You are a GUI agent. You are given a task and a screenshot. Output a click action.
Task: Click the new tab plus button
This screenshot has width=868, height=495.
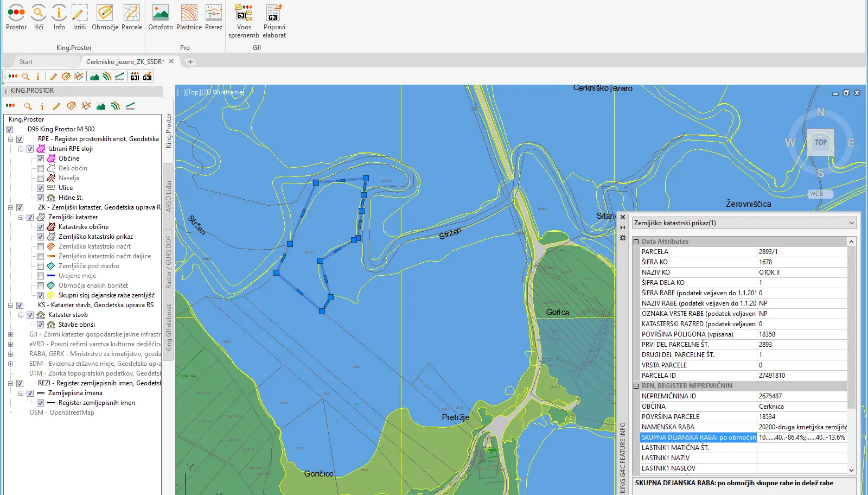190,62
